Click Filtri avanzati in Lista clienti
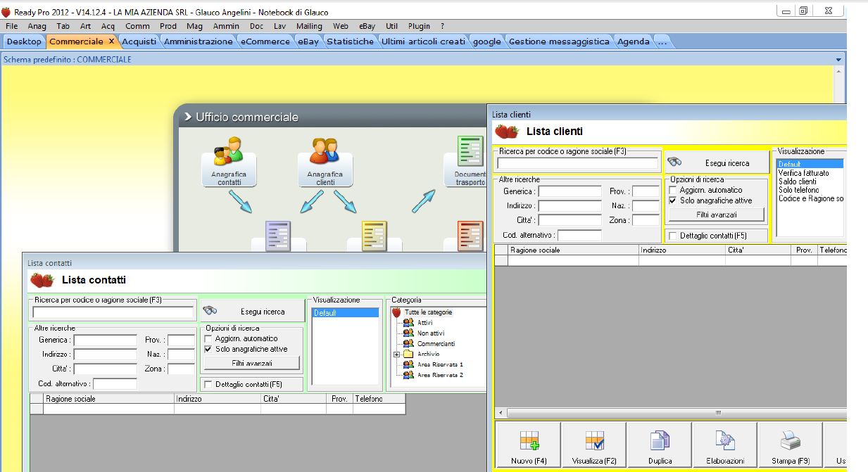 pyautogui.click(x=717, y=215)
